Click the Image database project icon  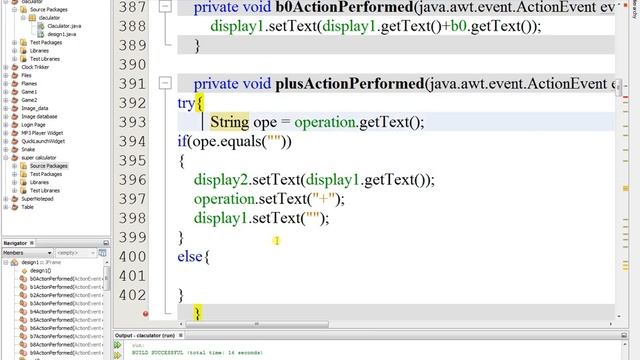click(x=15, y=116)
